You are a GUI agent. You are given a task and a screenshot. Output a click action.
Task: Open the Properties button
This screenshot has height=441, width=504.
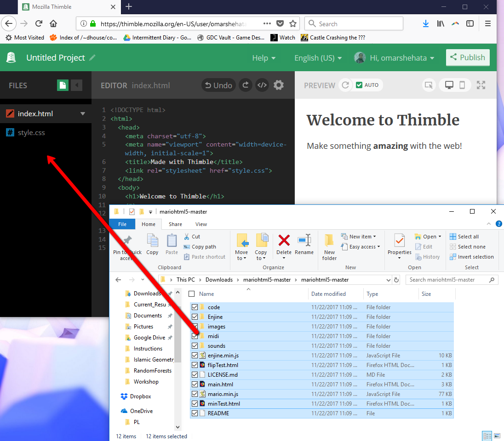[x=399, y=247]
